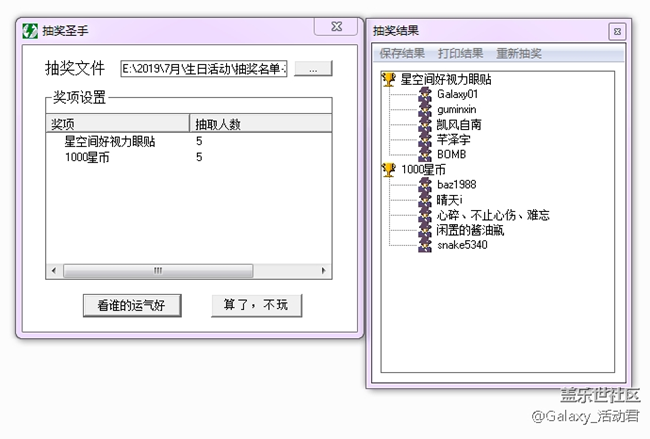This screenshot has width=650, height=439.
Task: Click 打印结果 in the results toolbar
Action: (x=460, y=53)
